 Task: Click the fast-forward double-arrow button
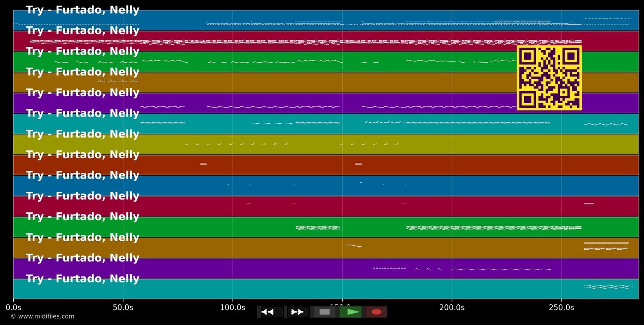pyautogui.click(x=298, y=312)
